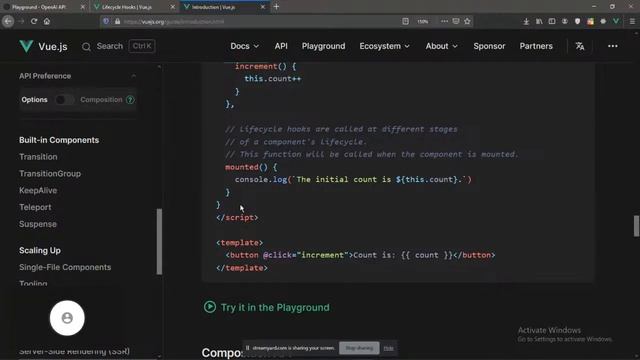Click the Built-in Components heading
640x360 pixels.
pyautogui.click(x=59, y=140)
